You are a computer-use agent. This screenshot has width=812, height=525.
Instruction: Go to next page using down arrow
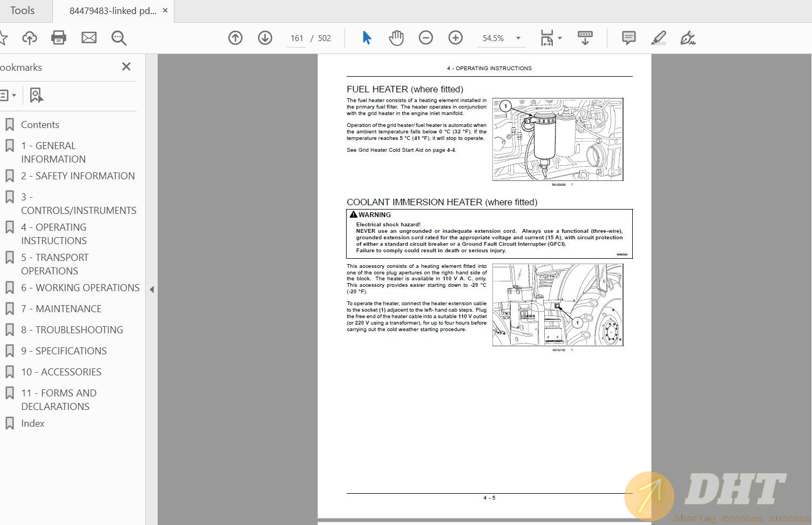tap(265, 38)
